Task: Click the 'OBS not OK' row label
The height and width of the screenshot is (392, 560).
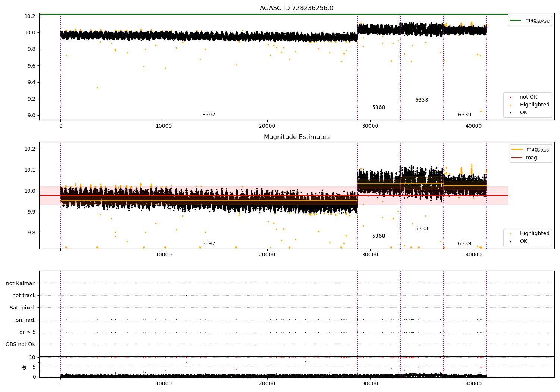Action: [21, 344]
